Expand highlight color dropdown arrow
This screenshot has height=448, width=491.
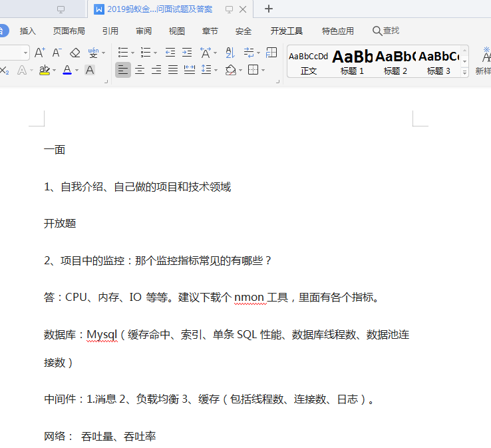pyautogui.click(x=54, y=70)
